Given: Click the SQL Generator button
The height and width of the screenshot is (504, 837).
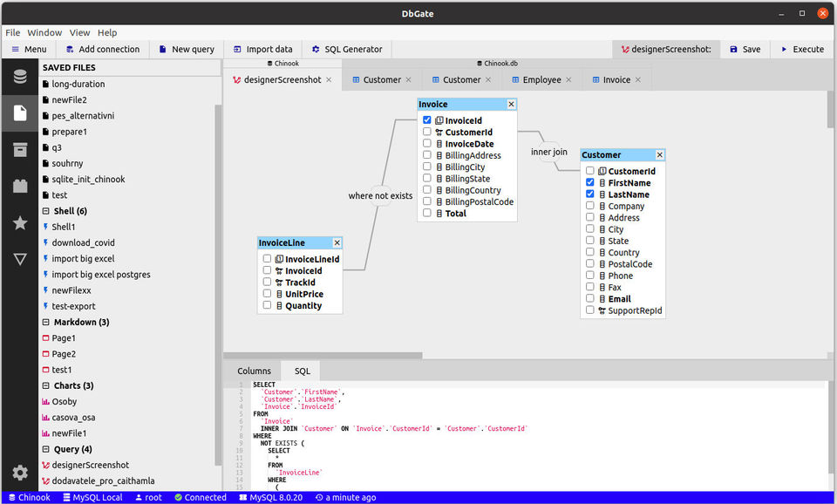Looking at the screenshot, I should (347, 50).
